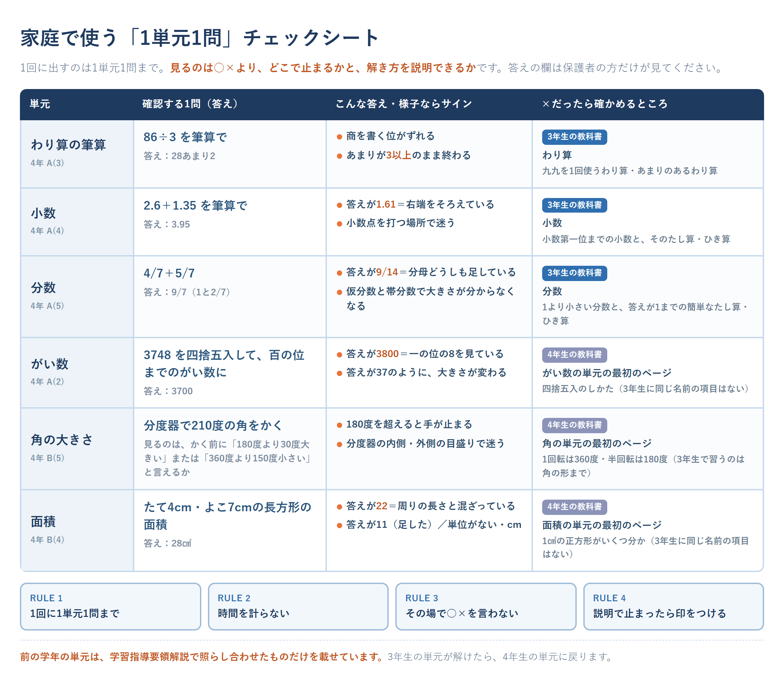Click the column header 単元

point(40,104)
